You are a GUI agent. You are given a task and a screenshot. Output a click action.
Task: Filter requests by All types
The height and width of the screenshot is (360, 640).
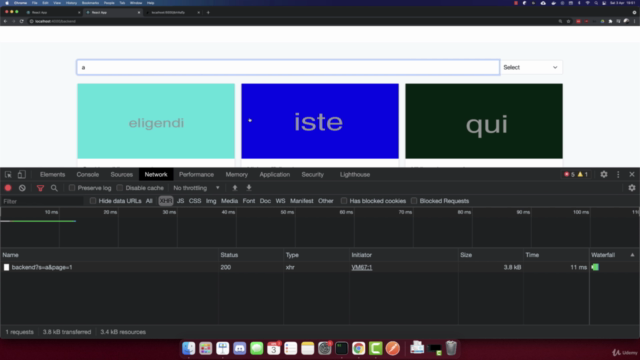click(x=149, y=201)
